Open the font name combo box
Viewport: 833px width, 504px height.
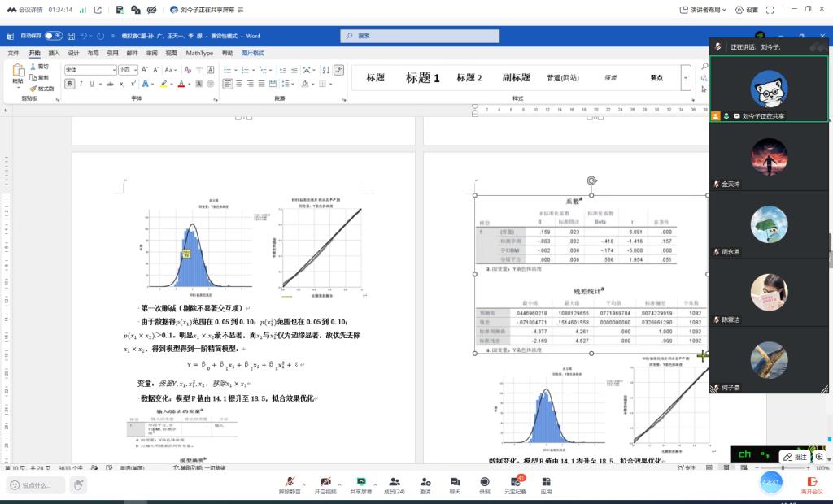click(x=90, y=70)
